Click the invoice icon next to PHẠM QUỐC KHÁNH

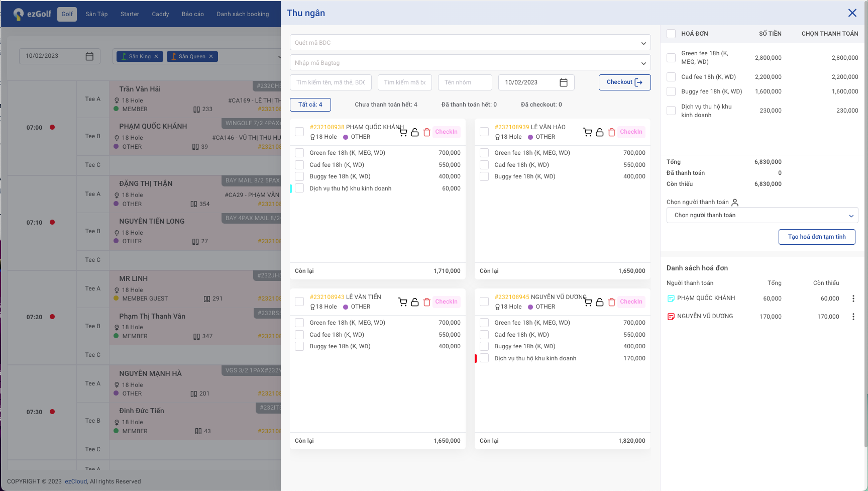tap(671, 299)
